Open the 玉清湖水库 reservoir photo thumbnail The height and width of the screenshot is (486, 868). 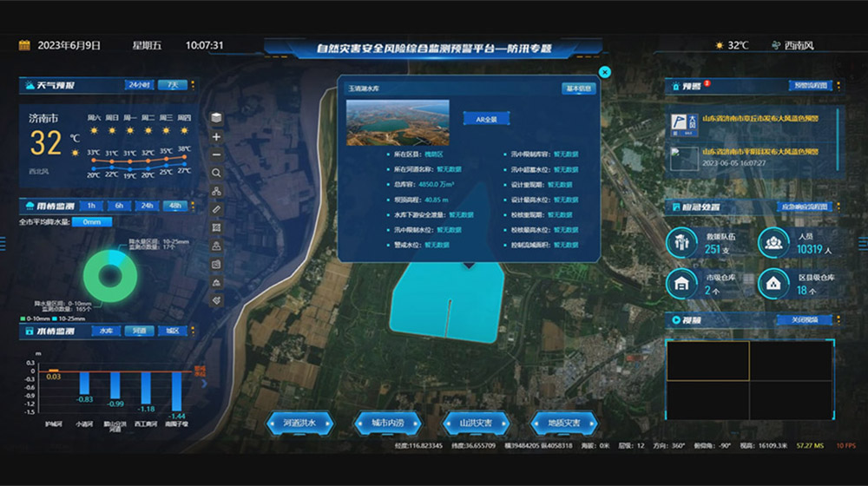pos(398,122)
